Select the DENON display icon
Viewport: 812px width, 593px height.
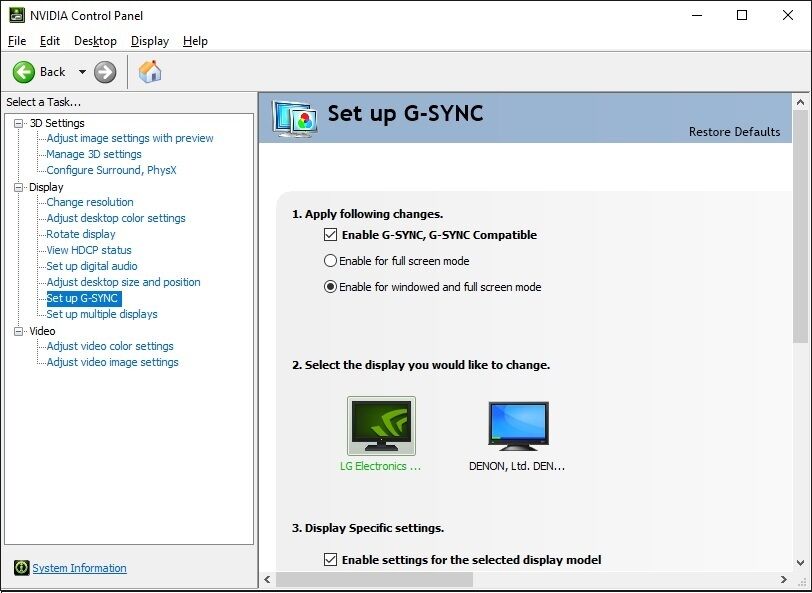pyautogui.click(x=518, y=426)
